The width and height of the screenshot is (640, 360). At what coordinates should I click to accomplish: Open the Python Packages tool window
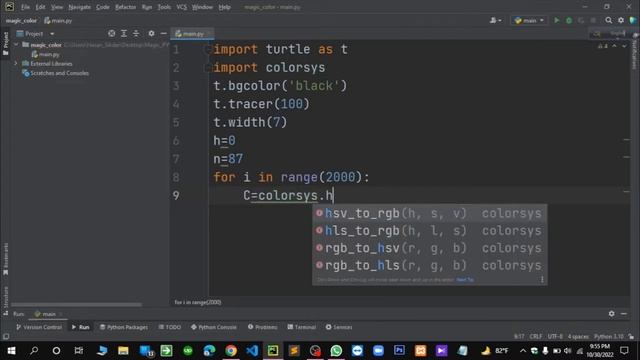click(x=124, y=327)
